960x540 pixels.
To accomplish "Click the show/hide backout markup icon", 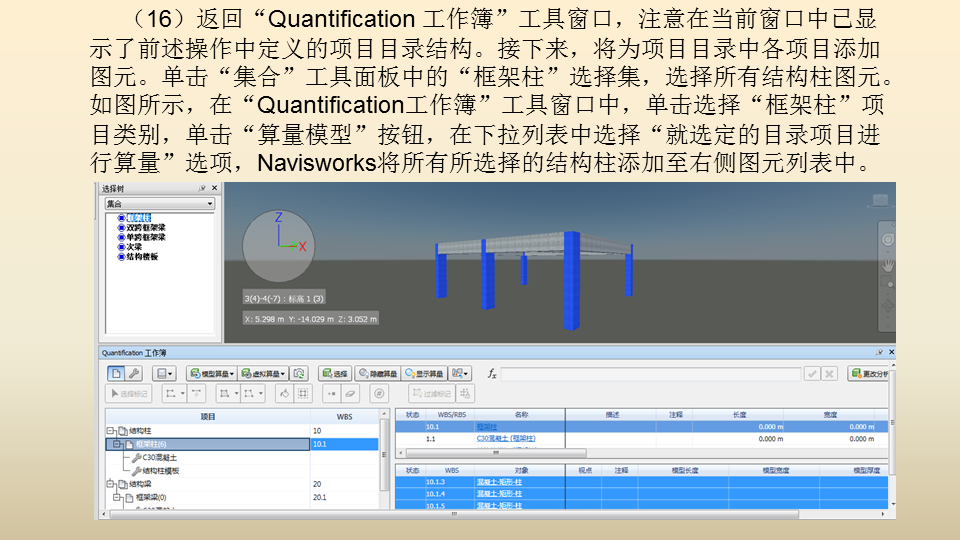I will click(x=465, y=394).
